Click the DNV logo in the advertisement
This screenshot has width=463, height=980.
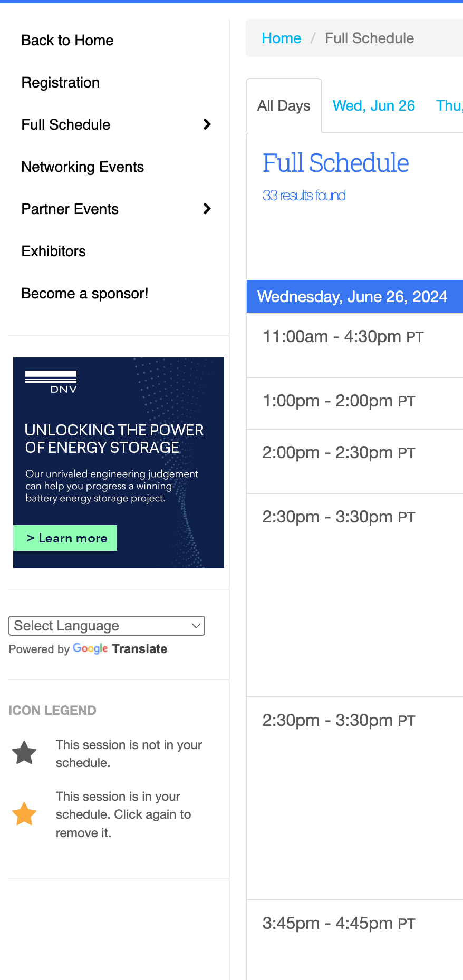pos(51,382)
